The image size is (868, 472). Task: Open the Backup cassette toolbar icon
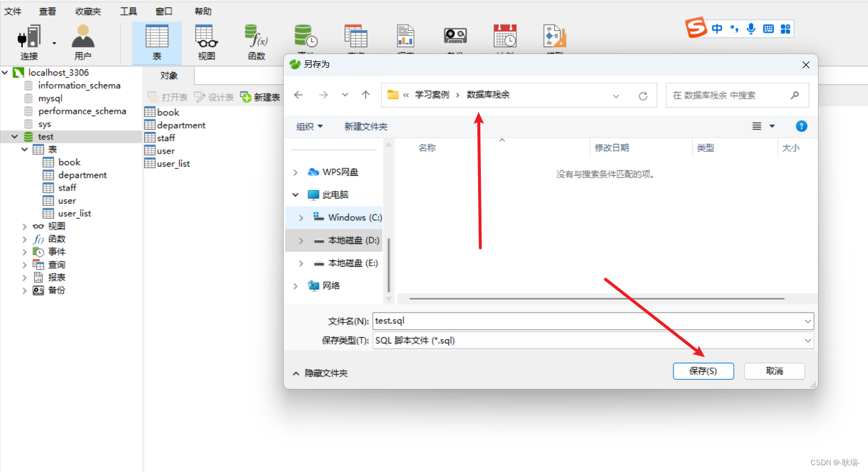click(x=455, y=36)
